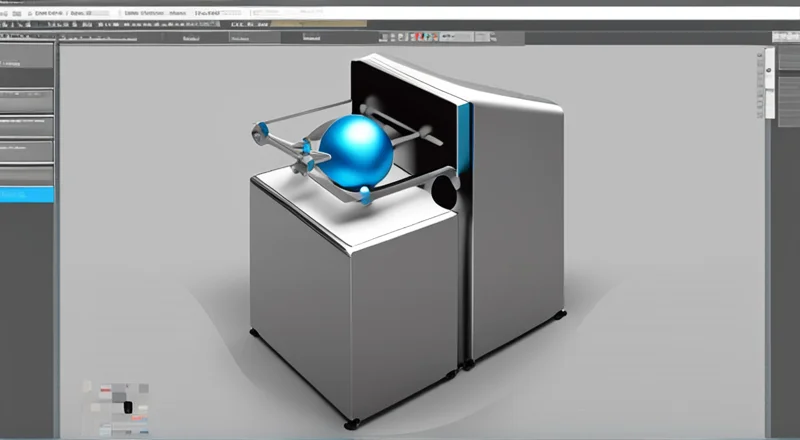This screenshot has width=800, height=440.
Task: Select the blue highlighted item in left panel
Action: [x=27, y=195]
